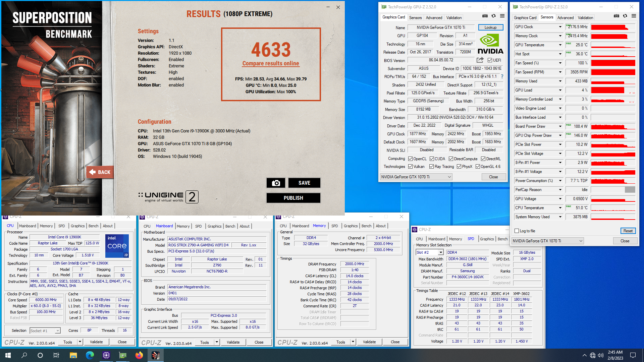Click the network icon in the system tray
644x362 pixels.
pyautogui.click(x=593, y=355)
